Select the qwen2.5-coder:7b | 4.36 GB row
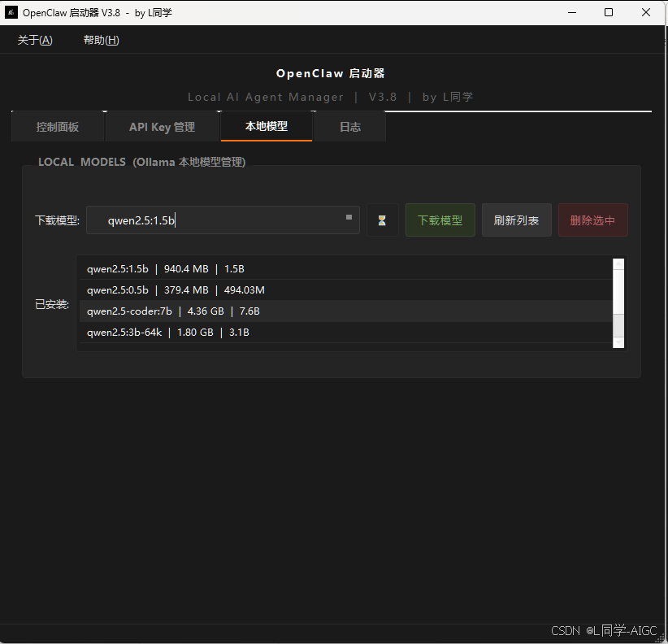The height and width of the screenshot is (644, 668). 346,311
